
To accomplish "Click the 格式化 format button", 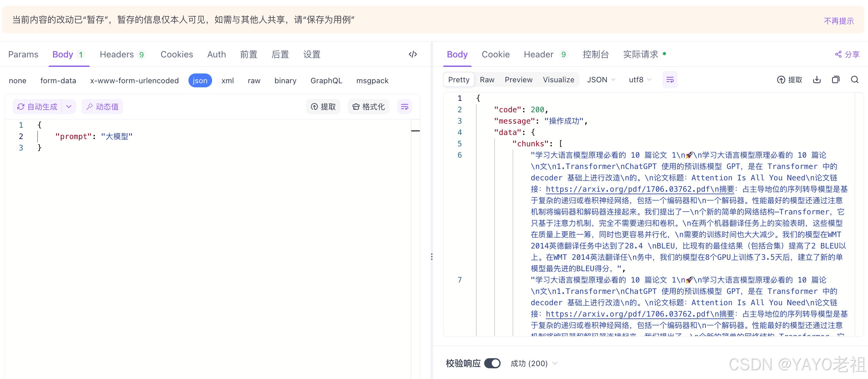I will tap(368, 107).
